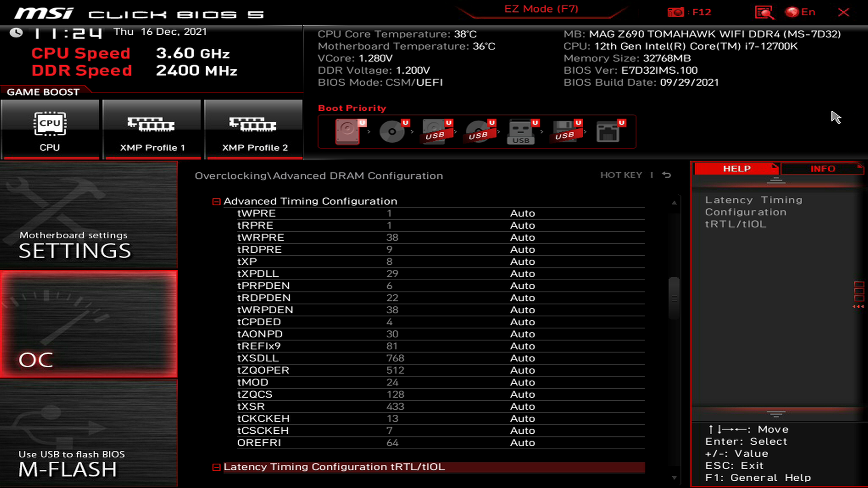The width and height of the screenshot is (868, 488).
Task: Collapse the Latency Timing Configuration tRTL/tIOL section
Action: (x=216, y=467)
